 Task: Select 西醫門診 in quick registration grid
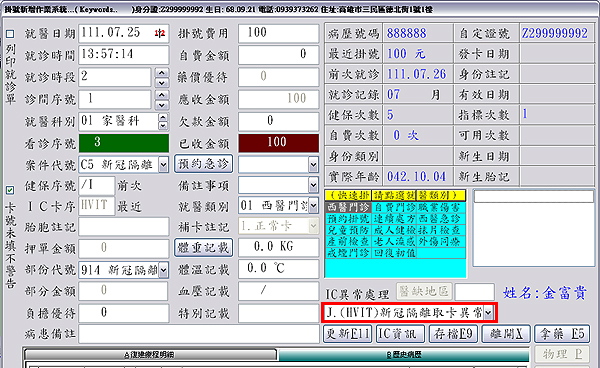coord(348,207)
